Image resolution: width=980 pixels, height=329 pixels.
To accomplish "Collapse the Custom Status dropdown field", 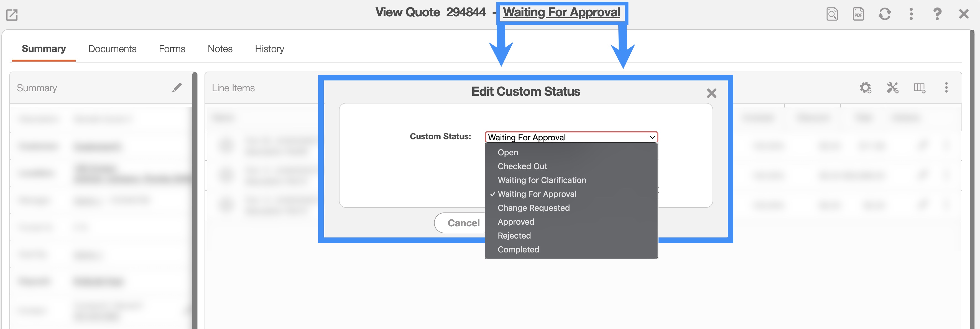I will point(571,137).
